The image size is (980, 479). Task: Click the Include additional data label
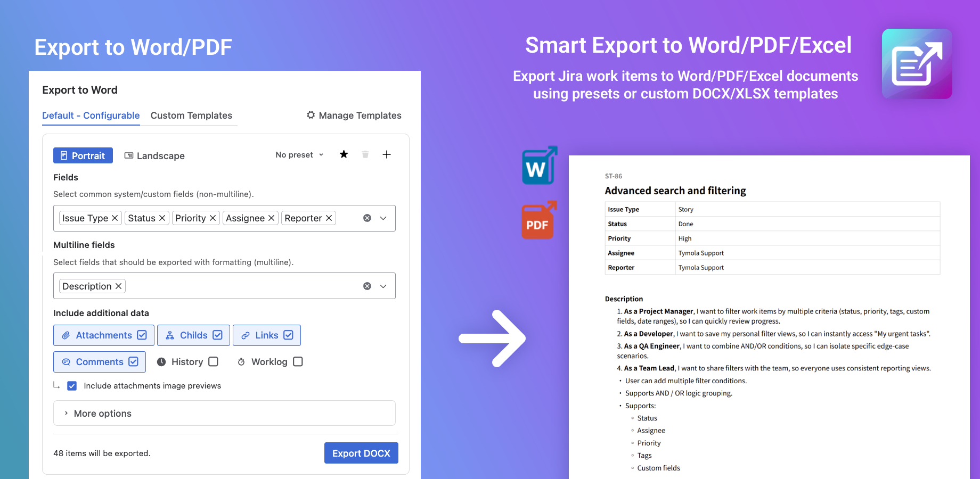pos(101,313)
